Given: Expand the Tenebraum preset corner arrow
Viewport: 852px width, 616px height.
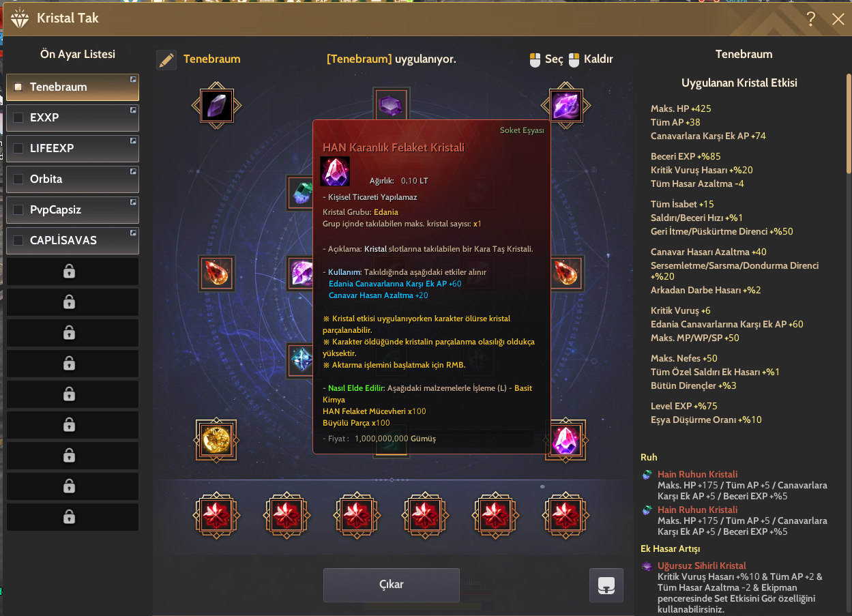Looking at the screenshot, I should [133, 80].
